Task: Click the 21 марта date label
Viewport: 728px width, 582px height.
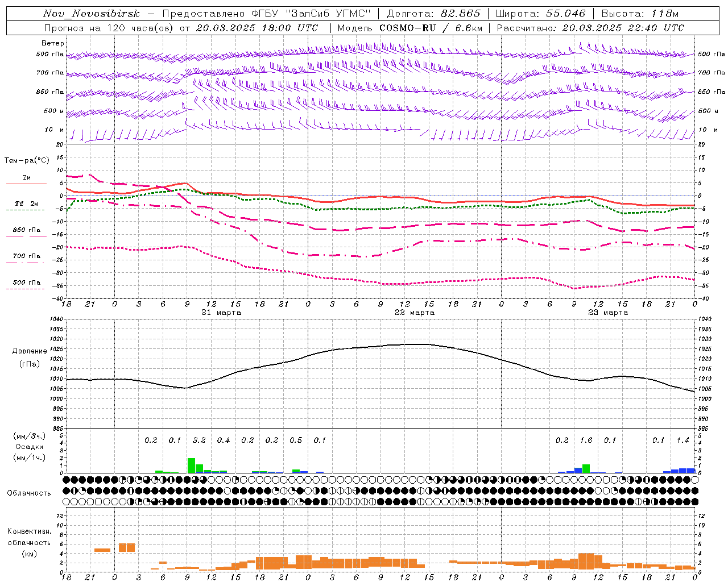Action: point(221,312)
